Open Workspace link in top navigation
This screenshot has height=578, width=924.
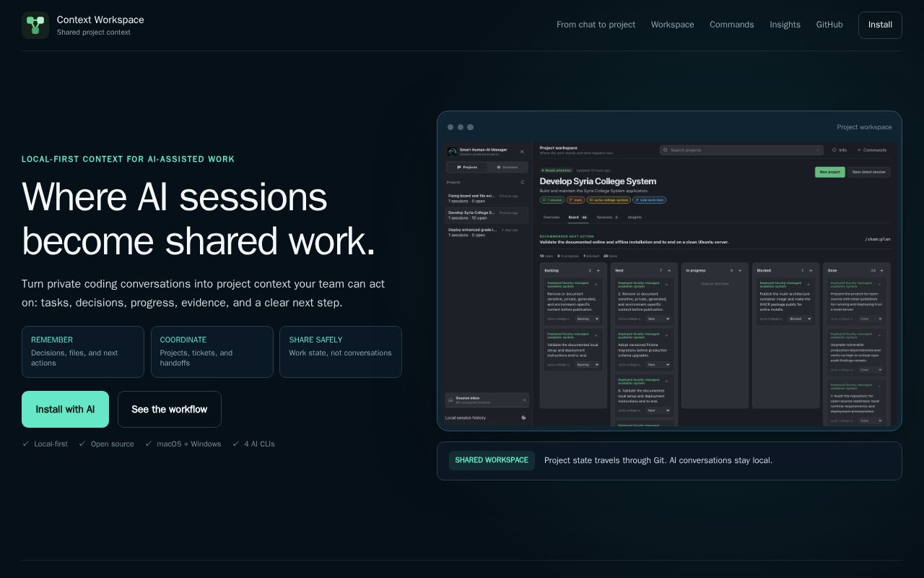coord(672,25)
